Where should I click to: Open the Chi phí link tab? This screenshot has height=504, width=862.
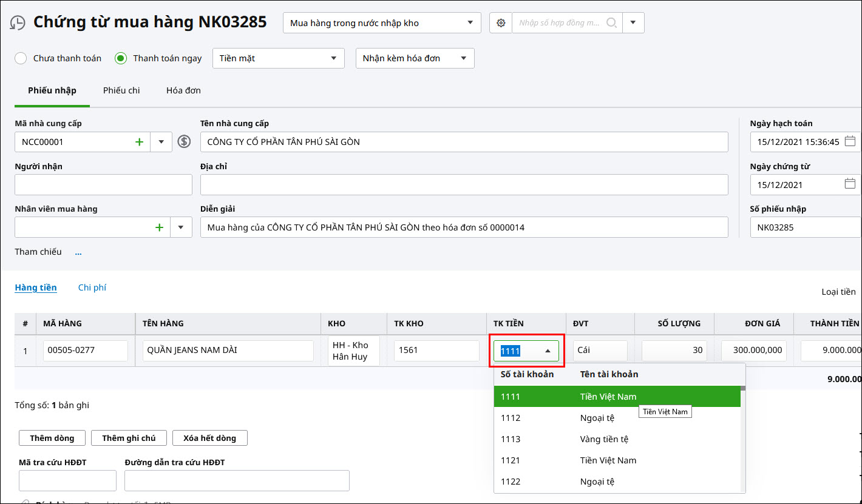[x=92, y=287]
